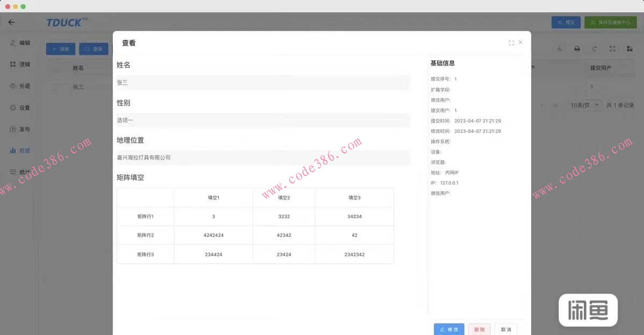Click the 共 1 条记录 total text
The width and height of the screenshot is (644, 335).
tap(620, 105)
